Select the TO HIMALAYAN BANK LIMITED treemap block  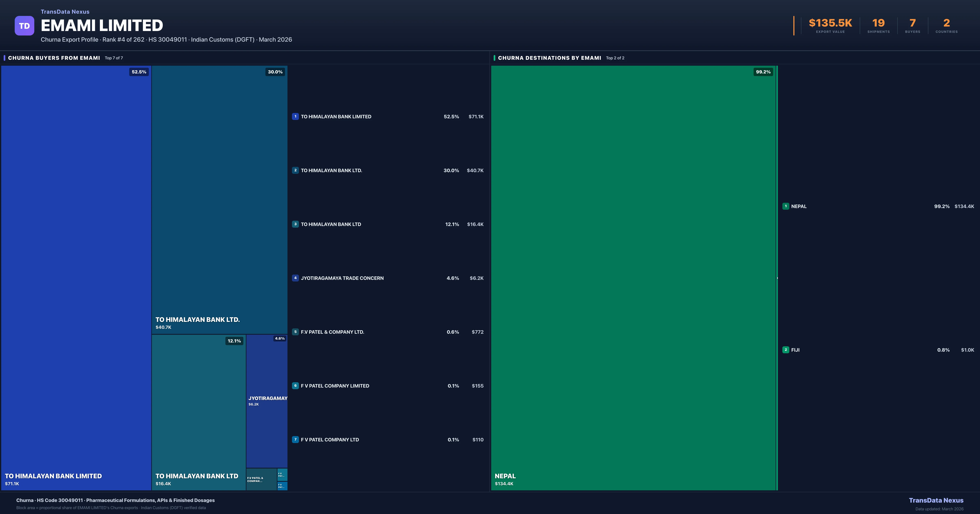click(x=76, y=278)
